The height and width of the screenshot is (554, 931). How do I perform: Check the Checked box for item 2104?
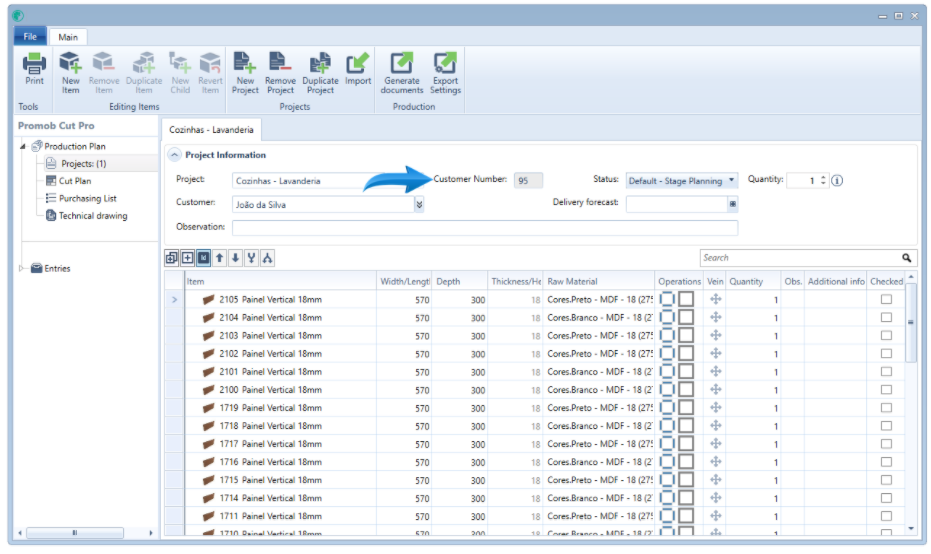click(886, 318)
